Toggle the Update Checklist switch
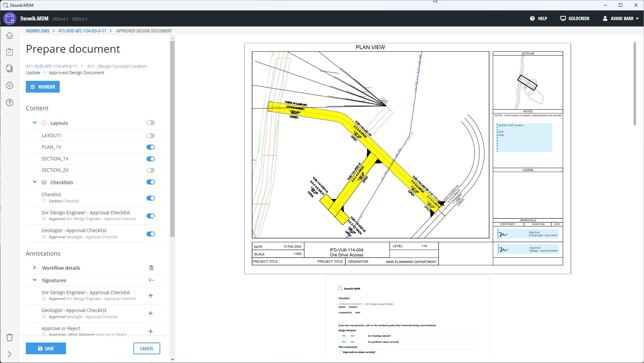The height and width of the screenshot is (363, 644). tap(151, 198)
